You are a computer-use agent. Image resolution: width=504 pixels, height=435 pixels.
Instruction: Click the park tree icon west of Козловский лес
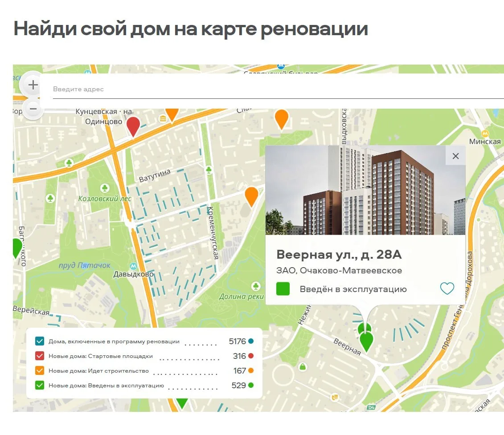[x=50, y=198]
